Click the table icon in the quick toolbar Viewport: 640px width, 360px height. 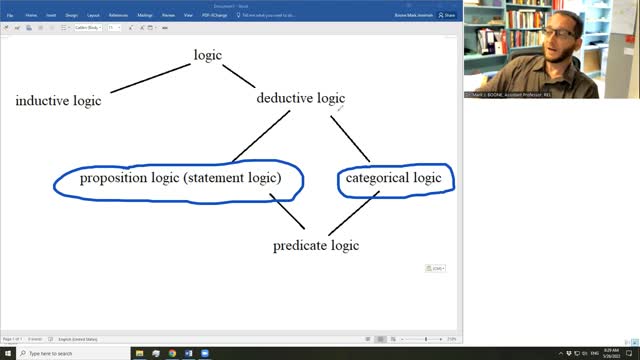point(151,28)
